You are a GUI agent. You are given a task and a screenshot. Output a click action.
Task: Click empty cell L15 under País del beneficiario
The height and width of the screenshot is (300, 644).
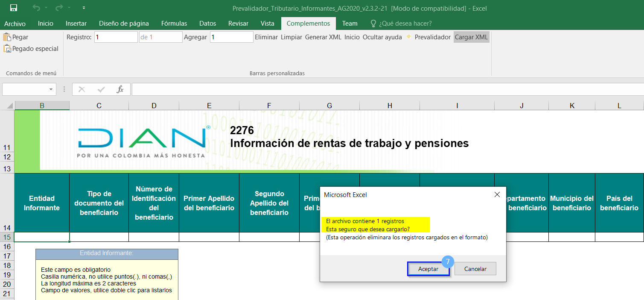pos(619,237)
